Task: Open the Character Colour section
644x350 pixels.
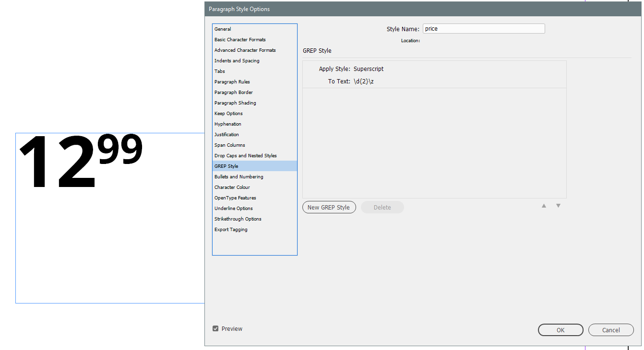Action: (x=232, y=187)
